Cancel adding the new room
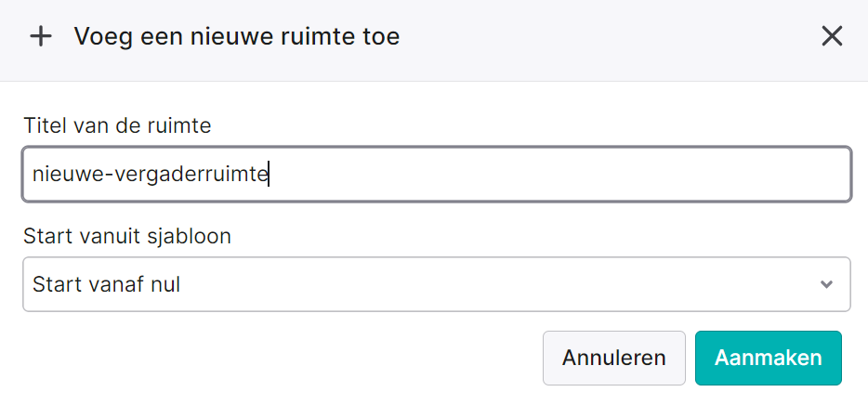This screenshot has width=868, height=405. coord(614,358)
